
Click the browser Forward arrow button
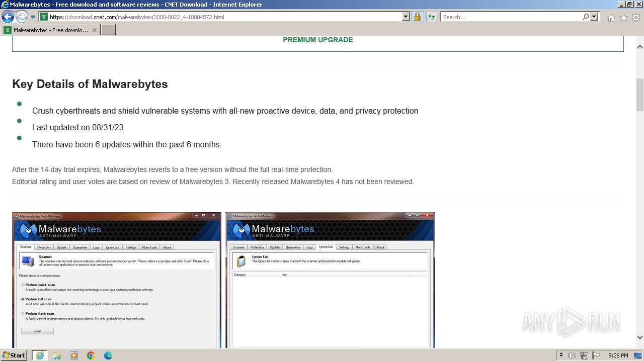click(x=22, y=17)
